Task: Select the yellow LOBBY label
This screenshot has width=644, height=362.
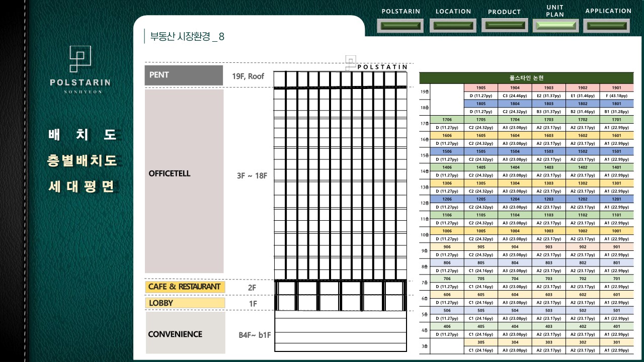Action: tap(185, 303)
